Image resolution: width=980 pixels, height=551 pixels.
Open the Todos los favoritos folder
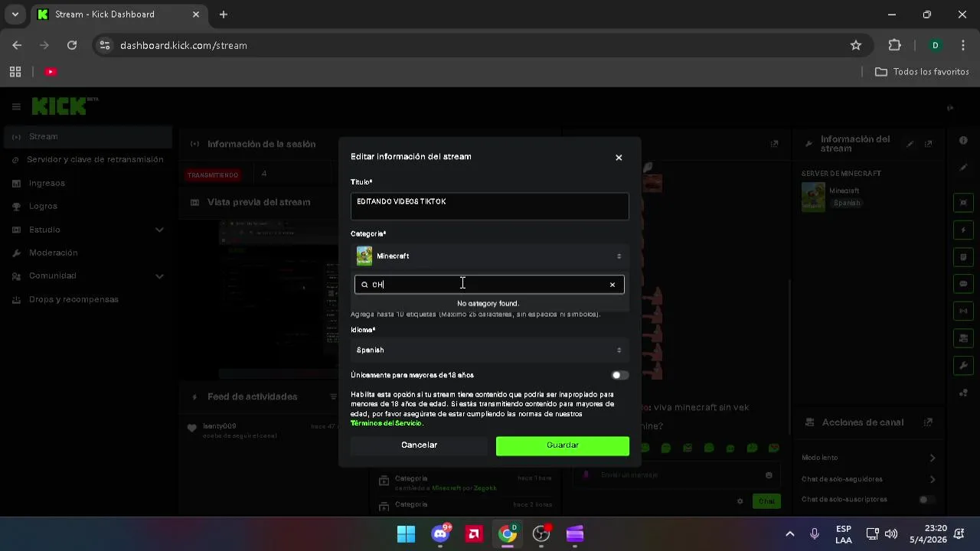[922, 71]
